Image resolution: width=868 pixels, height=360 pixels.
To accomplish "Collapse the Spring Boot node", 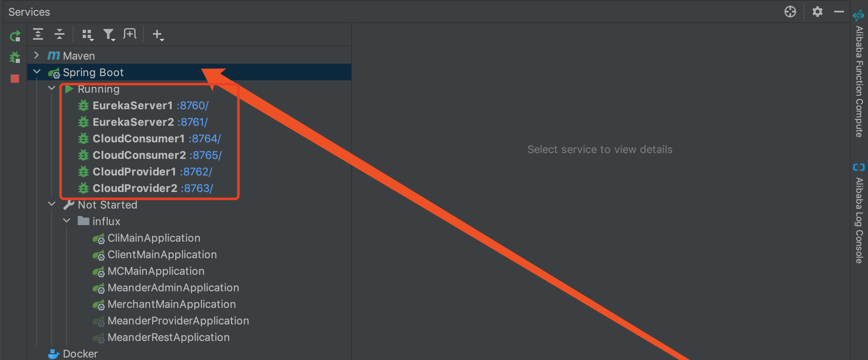I will (x=37, y=72).
